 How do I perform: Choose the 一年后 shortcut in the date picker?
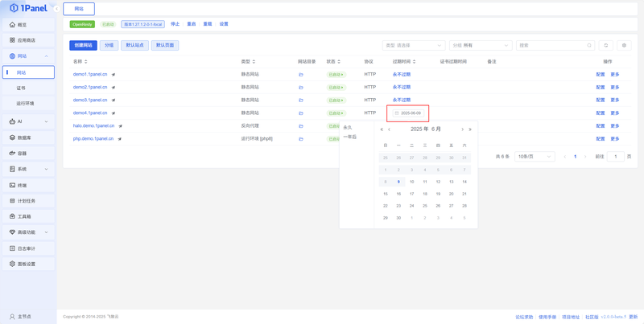click(349, 137)
